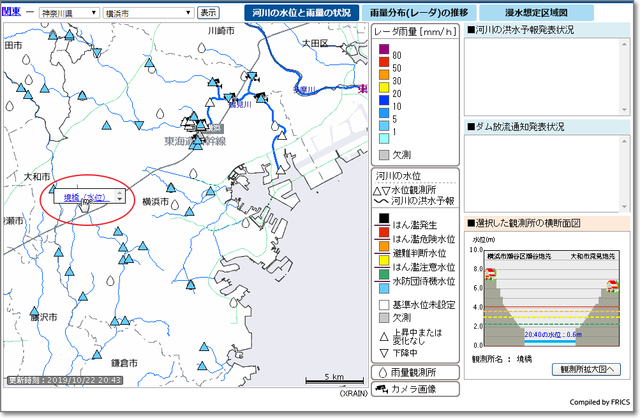Click the purple 80 mm/h radar swatch
Image resolution: width=640 pixels, height=418 pixels.
click(381, 54)
